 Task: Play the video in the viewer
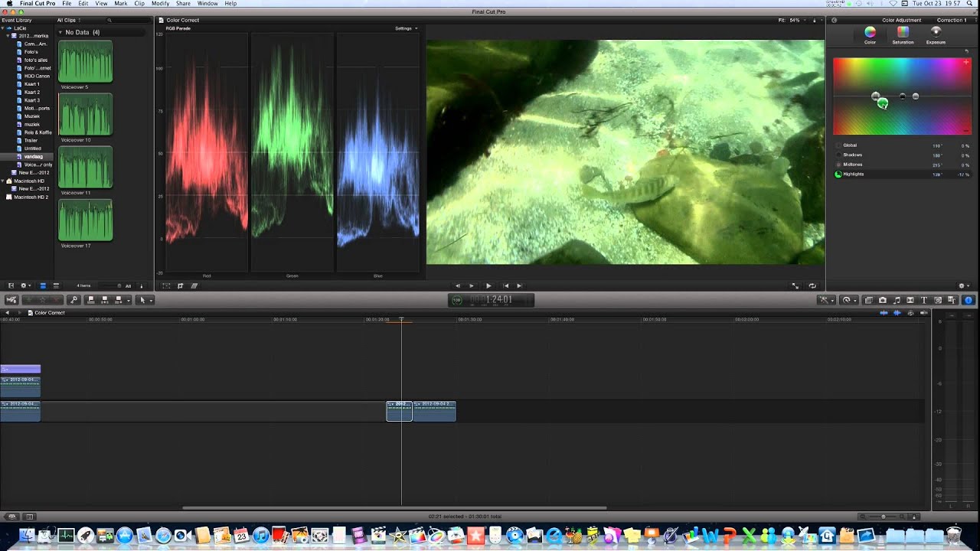[488, 285]
